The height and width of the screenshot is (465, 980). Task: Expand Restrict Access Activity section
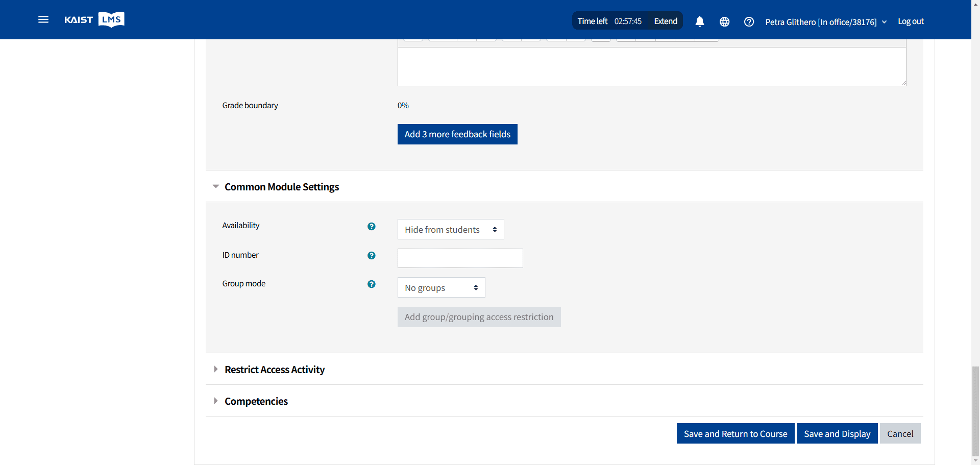click(275, 370)
